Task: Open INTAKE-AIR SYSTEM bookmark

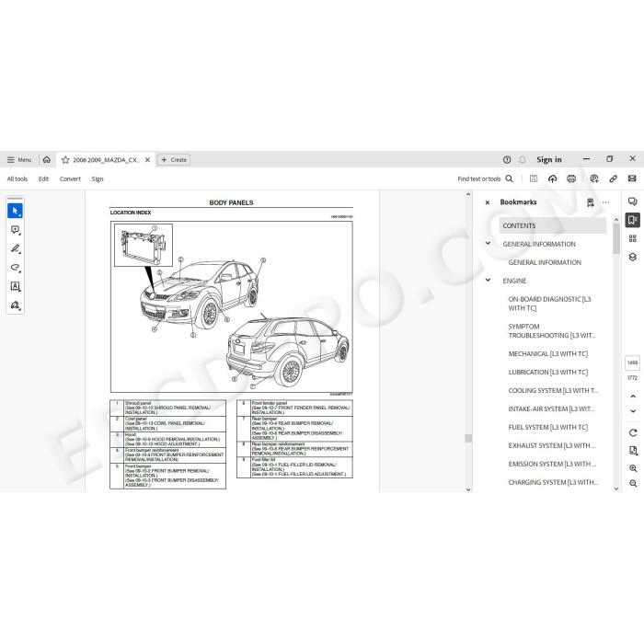Action: click(x=551, y=409)
